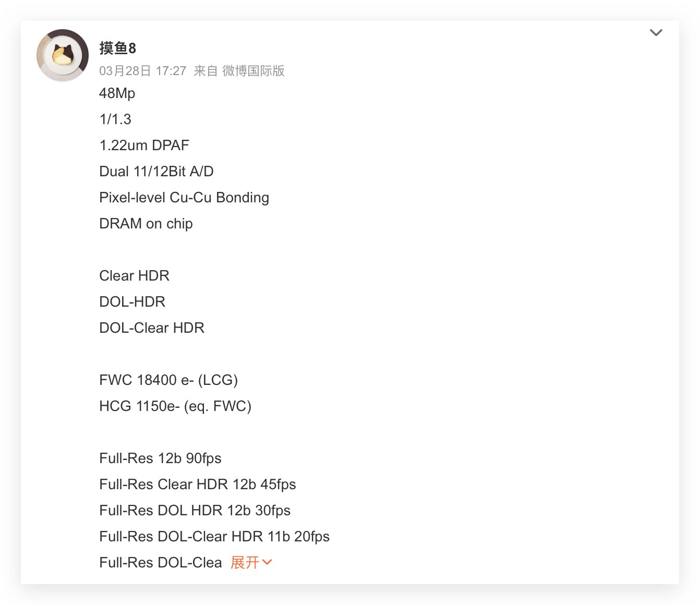Viewport: 700px width, 605px height.
Task: Open the 摸鱼8 username profile
Action: coord(118,49)
